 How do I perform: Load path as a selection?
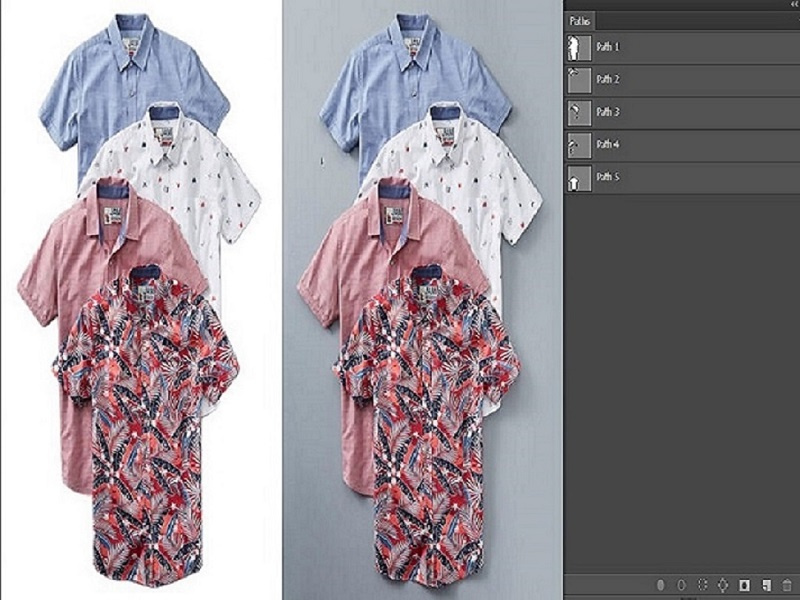coord(702,584)
